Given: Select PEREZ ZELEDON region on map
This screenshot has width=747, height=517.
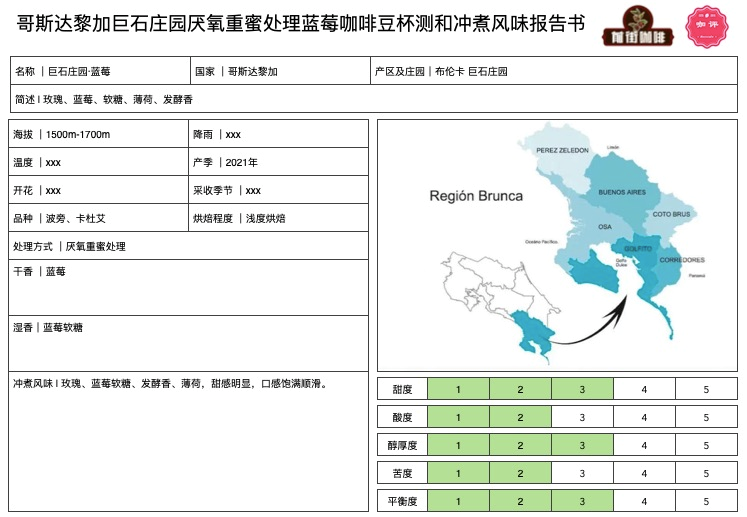Looking at the screenshot, I should pos(562,150).
